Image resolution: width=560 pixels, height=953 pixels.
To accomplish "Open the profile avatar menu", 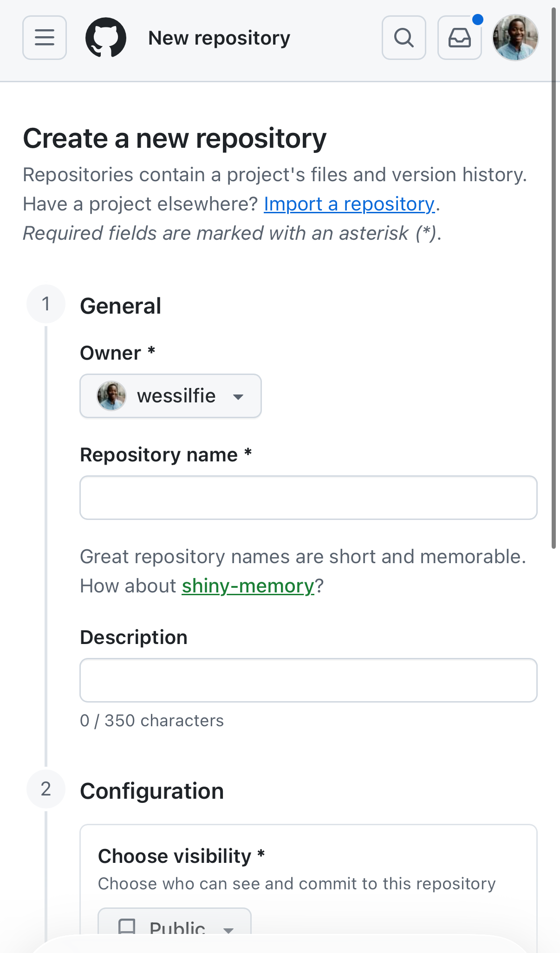I will [515, 38].
